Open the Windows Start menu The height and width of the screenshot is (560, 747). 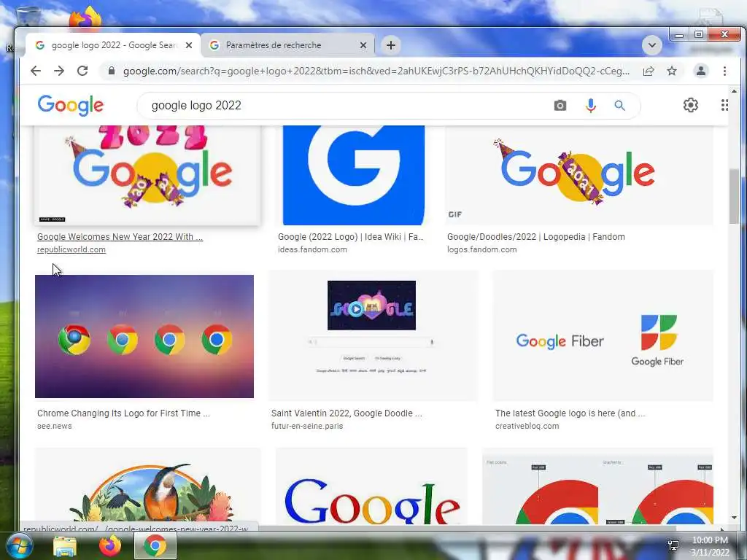click(18, 545)
